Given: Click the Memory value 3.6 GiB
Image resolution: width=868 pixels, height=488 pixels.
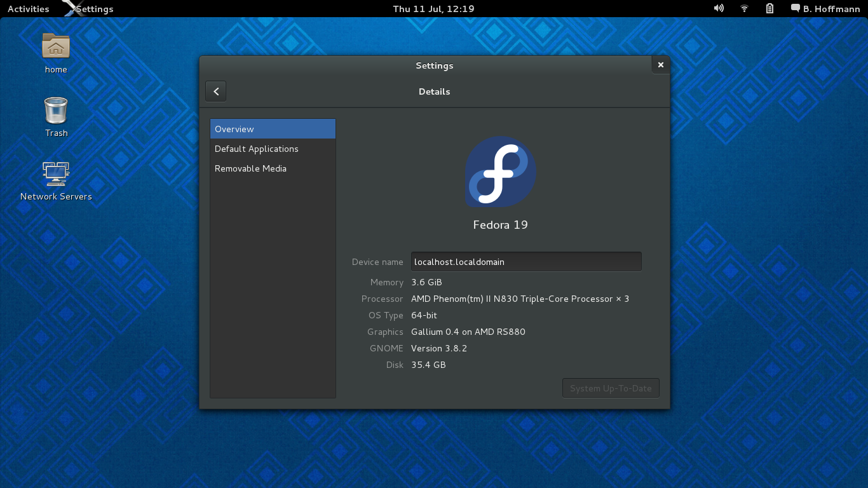Looking at the screenshot, I should (426, 282).
